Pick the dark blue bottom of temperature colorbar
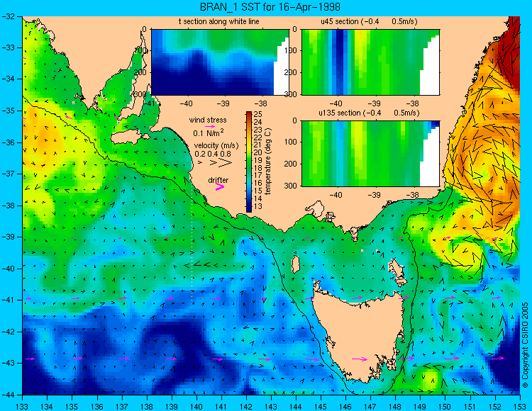 point(249,208)
